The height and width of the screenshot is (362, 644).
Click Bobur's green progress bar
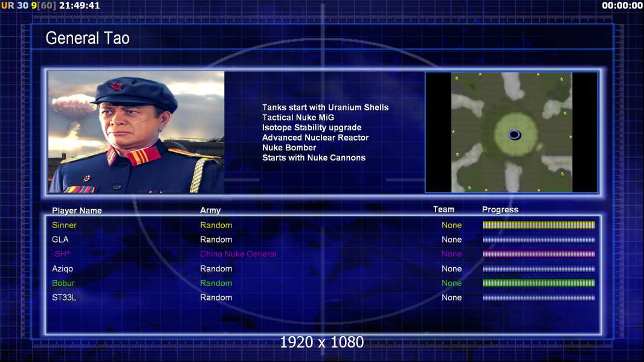(x=539, y=283)
